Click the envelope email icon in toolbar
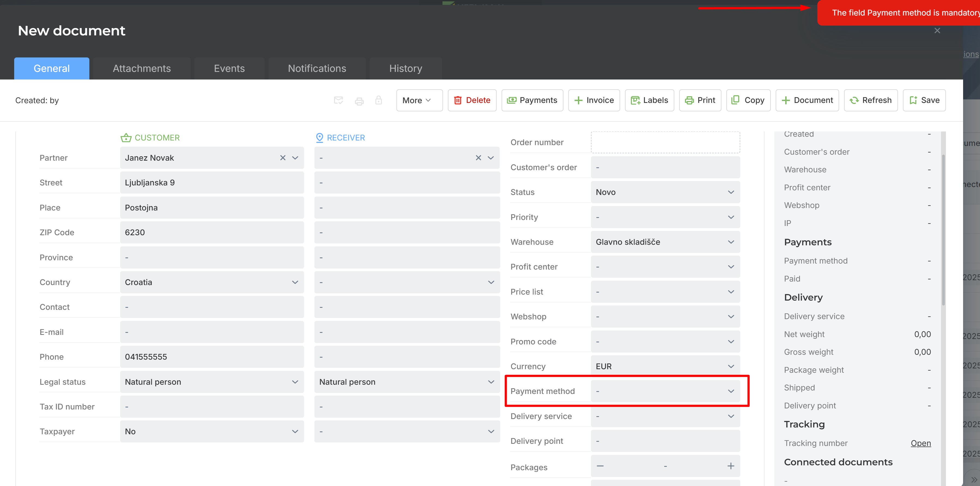Screen dimensions: 980x486 click(x=338, y=100)
